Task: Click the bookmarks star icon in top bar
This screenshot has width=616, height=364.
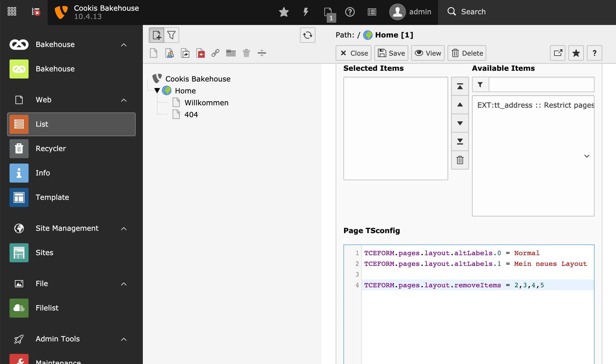Action: [284, 12]
